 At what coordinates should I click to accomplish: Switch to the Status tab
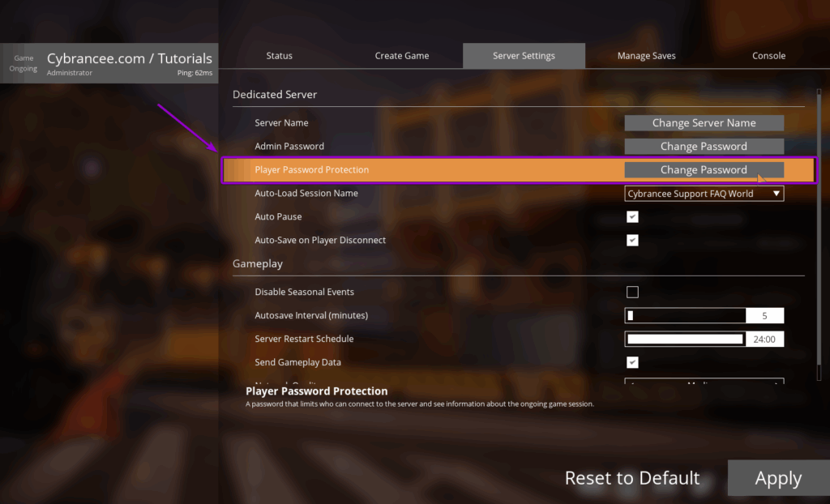pos(279,55)
